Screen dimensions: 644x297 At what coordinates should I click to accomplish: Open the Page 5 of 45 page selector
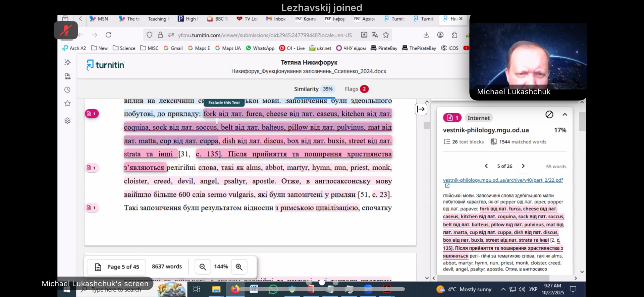tap(116, 267)
